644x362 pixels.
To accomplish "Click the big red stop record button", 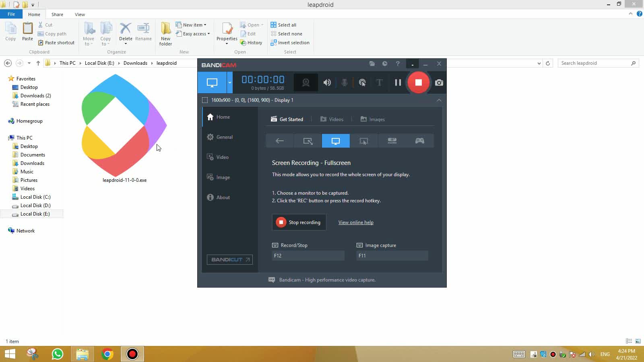I will [x=419, y=82].
